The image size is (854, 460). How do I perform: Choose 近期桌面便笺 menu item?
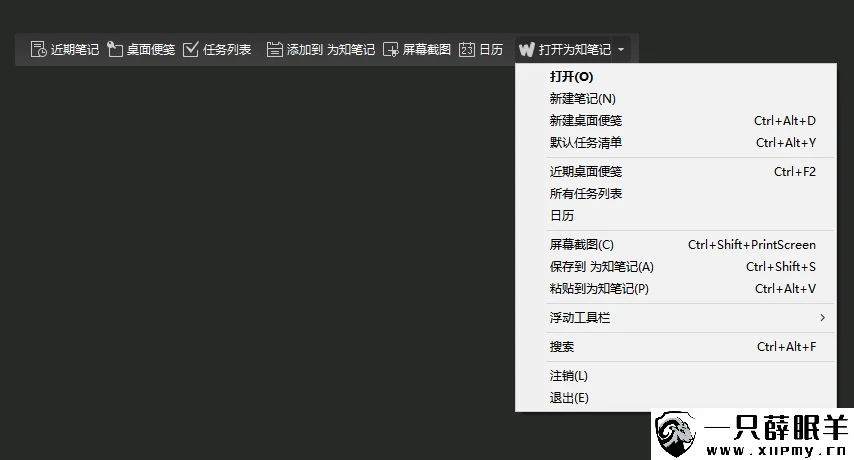click(676, 171)
